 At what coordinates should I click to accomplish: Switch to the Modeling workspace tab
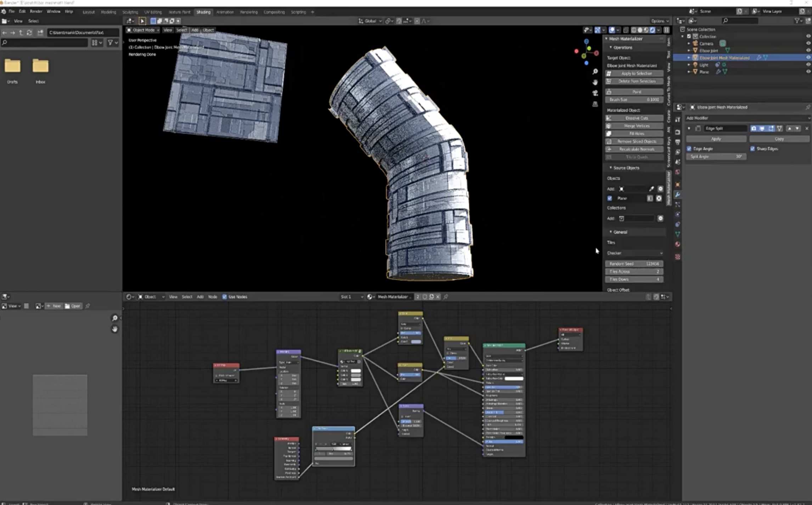[108, 12]
